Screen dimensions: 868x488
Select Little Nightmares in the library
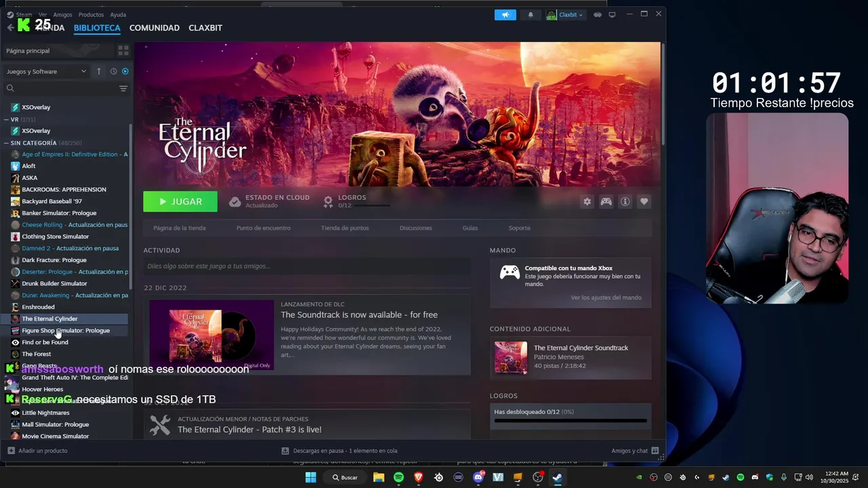[x=45, y=413]
